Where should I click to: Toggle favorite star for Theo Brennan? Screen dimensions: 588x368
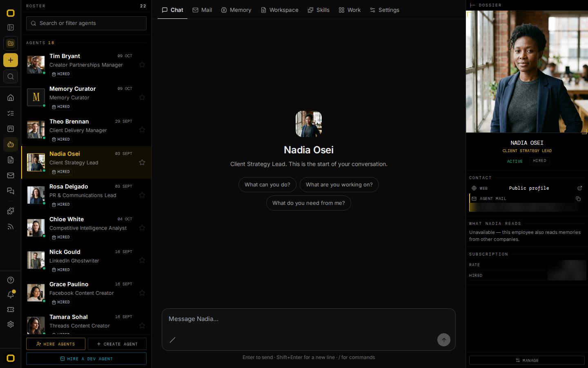142,130
